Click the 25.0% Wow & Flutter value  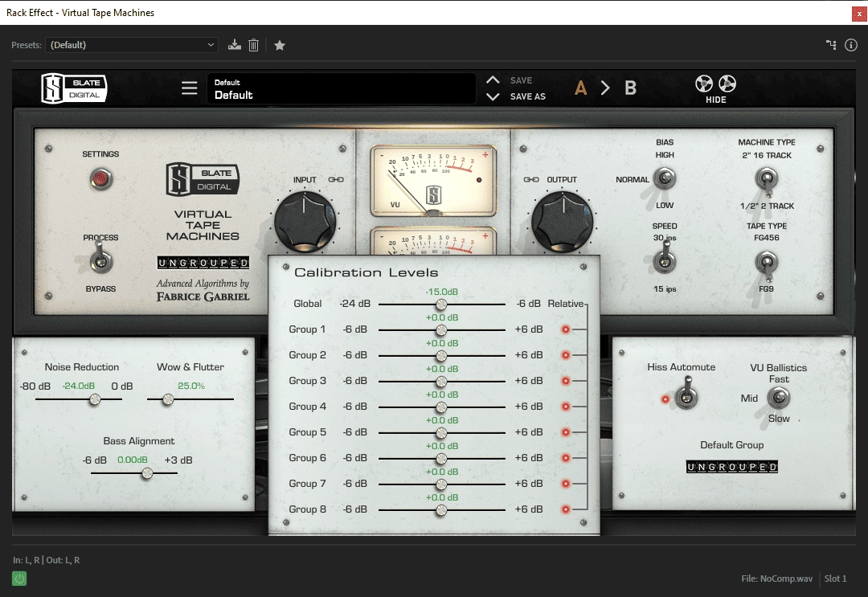click(191, 386)
